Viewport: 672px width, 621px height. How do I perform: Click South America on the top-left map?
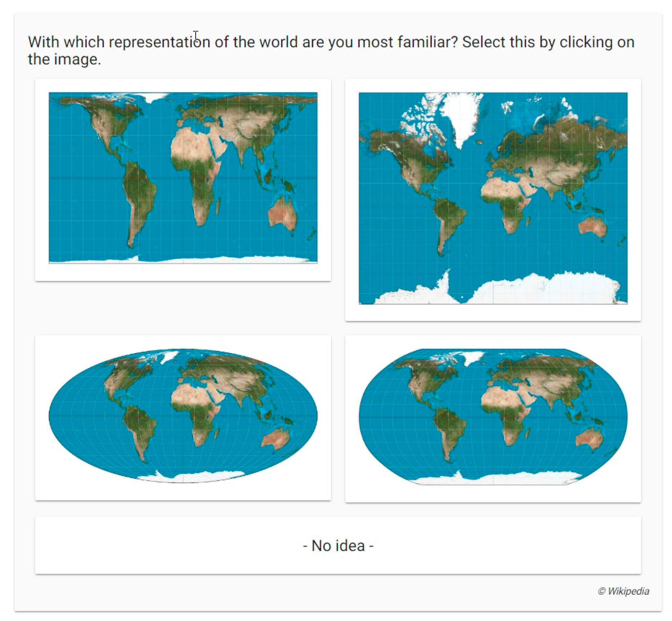138,195
